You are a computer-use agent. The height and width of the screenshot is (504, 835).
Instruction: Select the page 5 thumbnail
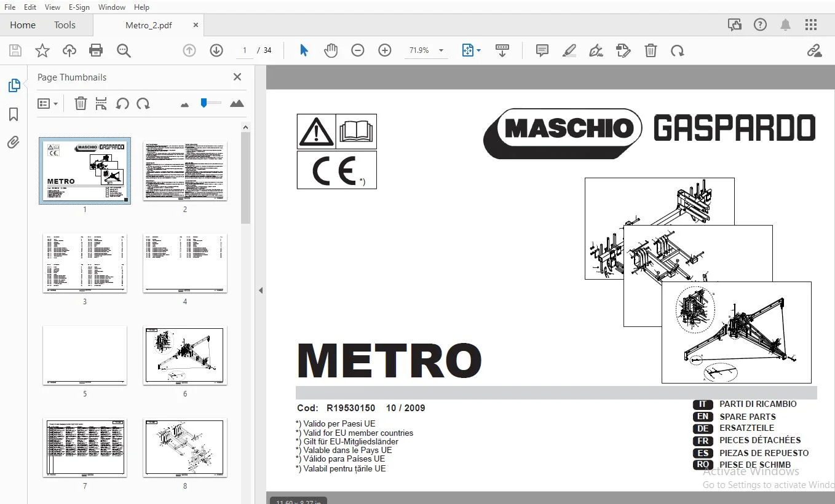point(85,355)
